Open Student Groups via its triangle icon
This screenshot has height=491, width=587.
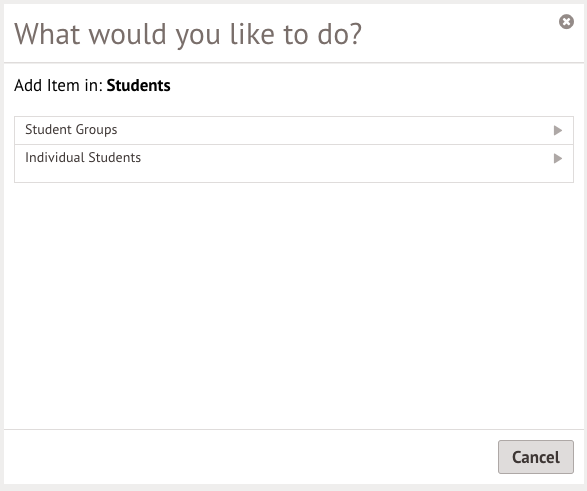coord(558,130)
